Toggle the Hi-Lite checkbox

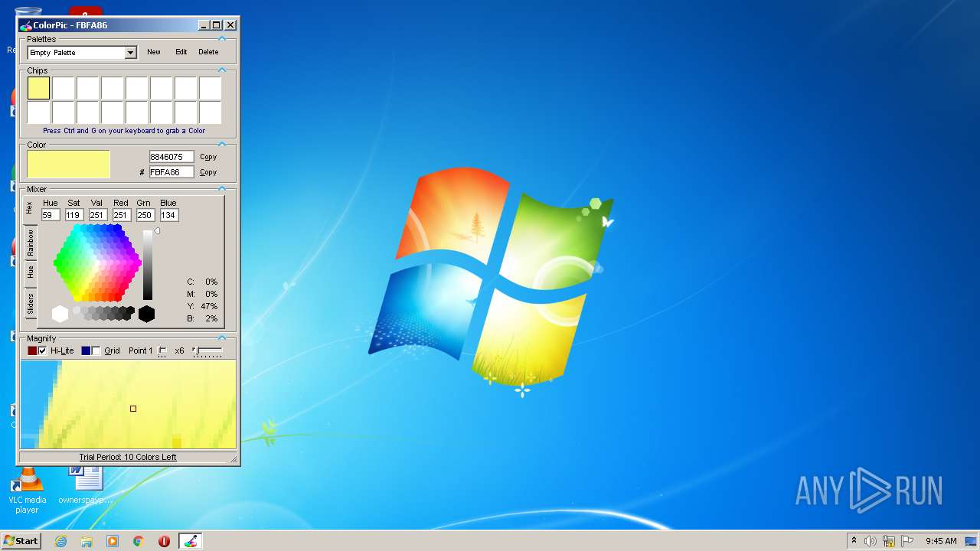42,350
